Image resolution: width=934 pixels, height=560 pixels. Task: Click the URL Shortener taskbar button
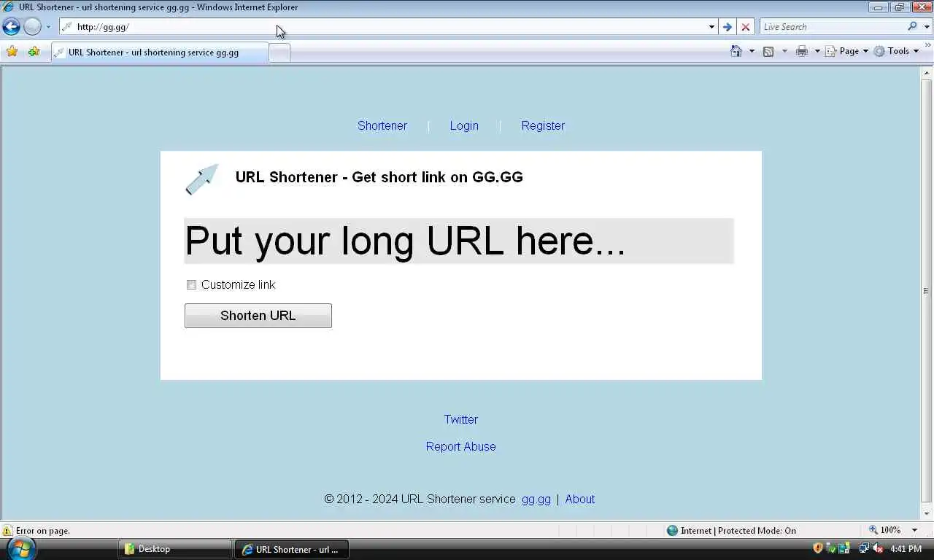click(291, 549)
